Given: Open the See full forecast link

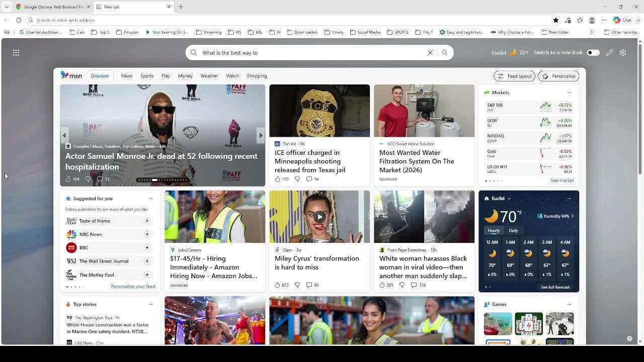Looking at the screenshot, I should click(x=555, y=287).
